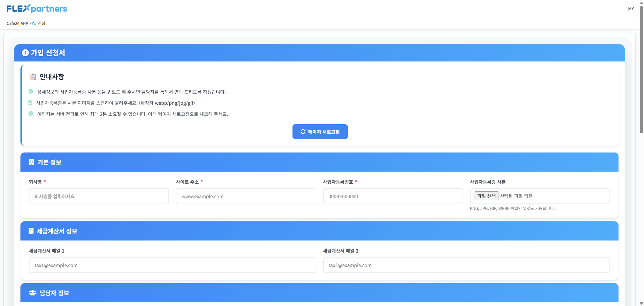This screenshot has height=306, width=644.
Task: Focus the 사이트 주소 input field
Action: tap(246, 196)
